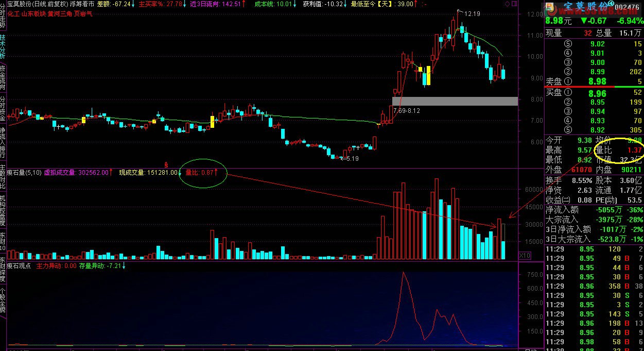This screenshot has height=351, width=644.
Task: Open the 山东板块 sector tag
Action: tap(33, 14)
